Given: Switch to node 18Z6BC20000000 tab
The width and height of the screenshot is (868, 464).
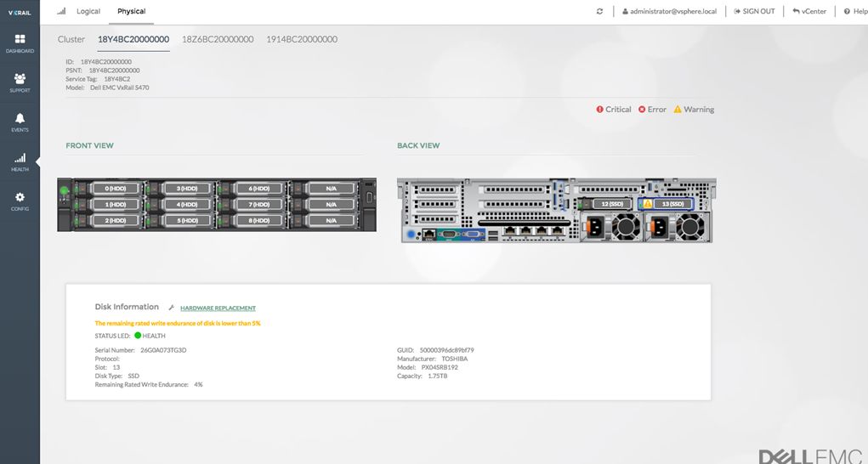Looking at the screenshot, I should click(x=218, y=40).
